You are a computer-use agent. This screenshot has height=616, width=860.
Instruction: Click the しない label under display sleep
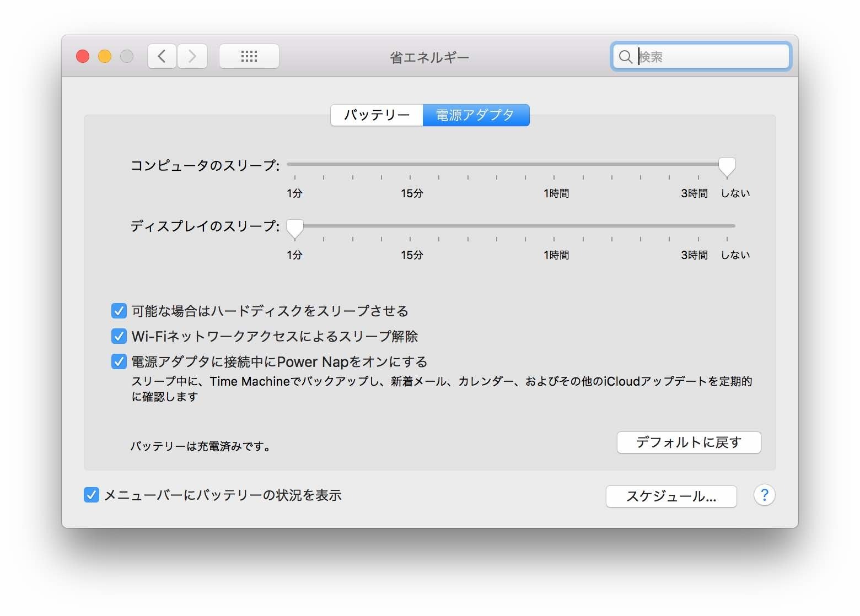(735, 255)
